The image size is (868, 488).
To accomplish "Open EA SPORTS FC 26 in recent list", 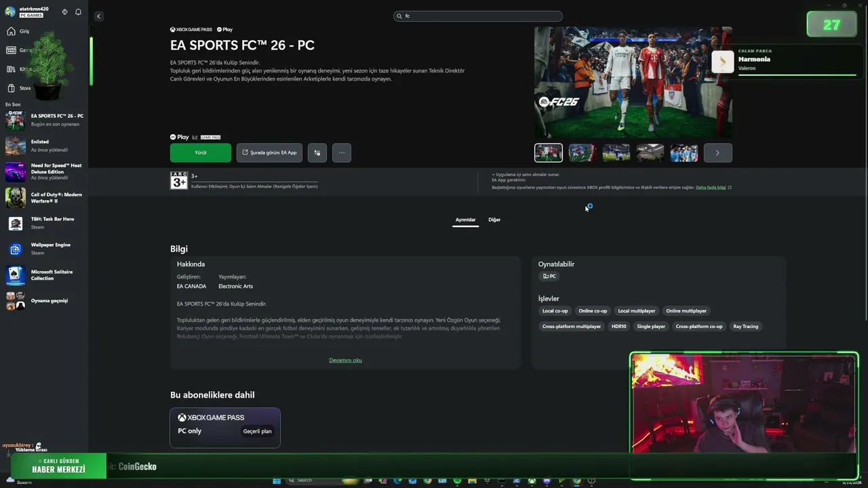I will [45, 120].
